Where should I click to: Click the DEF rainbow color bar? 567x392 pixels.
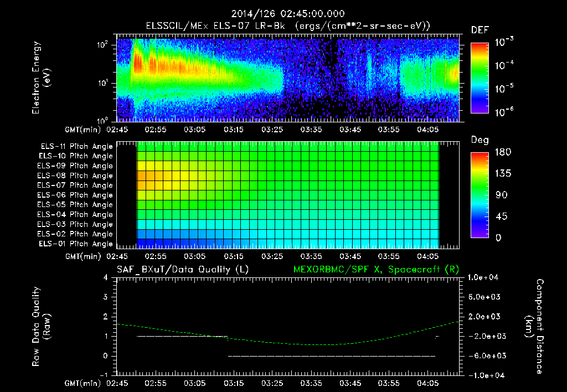[480, 78]
